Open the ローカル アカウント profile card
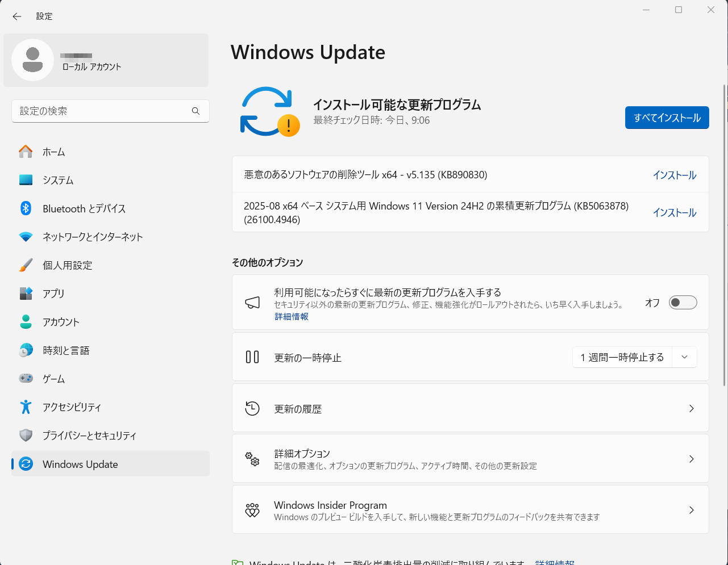Viewport: 728px width, 565px height. click(106, 60)
